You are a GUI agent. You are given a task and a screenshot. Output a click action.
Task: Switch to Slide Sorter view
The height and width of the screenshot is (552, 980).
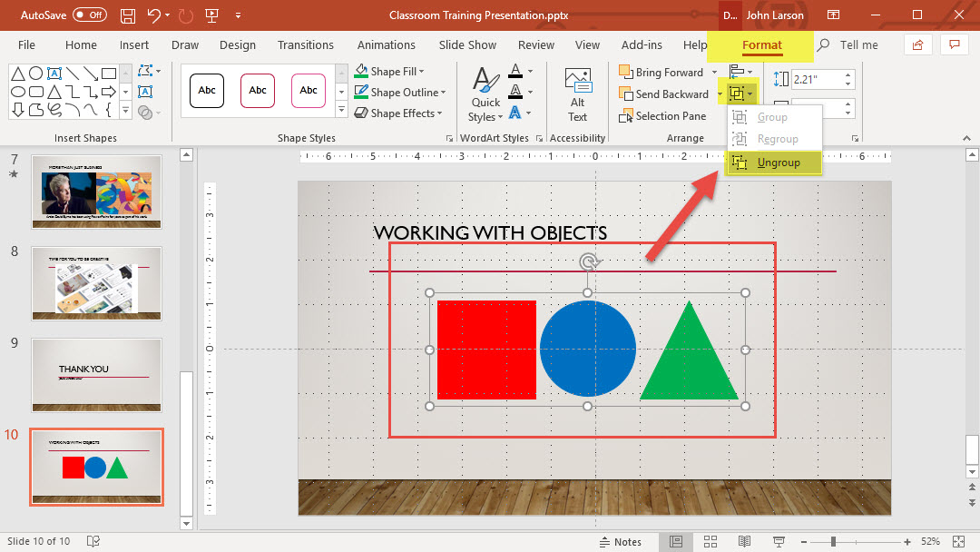pos(710,542)
